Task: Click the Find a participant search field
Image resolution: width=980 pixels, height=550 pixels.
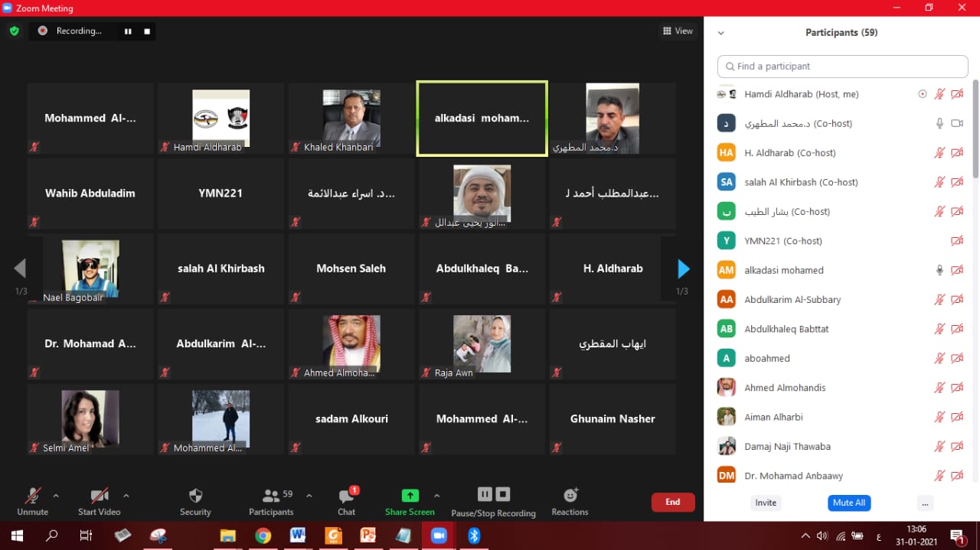Action: click(x=842, y=67)
